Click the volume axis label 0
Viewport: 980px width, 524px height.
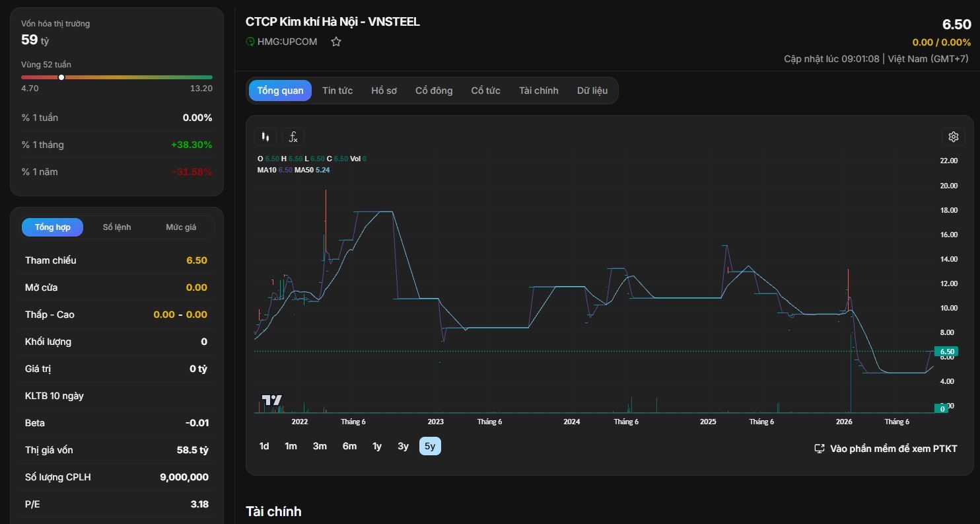pos(942,408)
